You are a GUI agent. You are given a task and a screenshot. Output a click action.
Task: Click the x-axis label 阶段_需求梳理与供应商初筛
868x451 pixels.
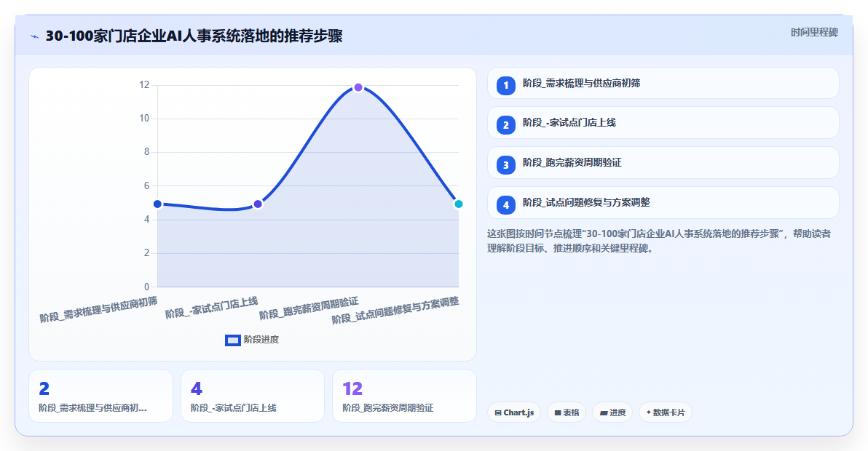(x=98, y=309)
